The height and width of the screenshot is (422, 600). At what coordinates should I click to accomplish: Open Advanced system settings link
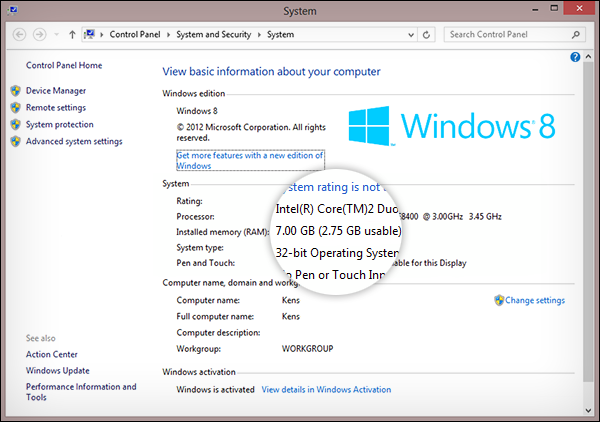click(74, 141)
